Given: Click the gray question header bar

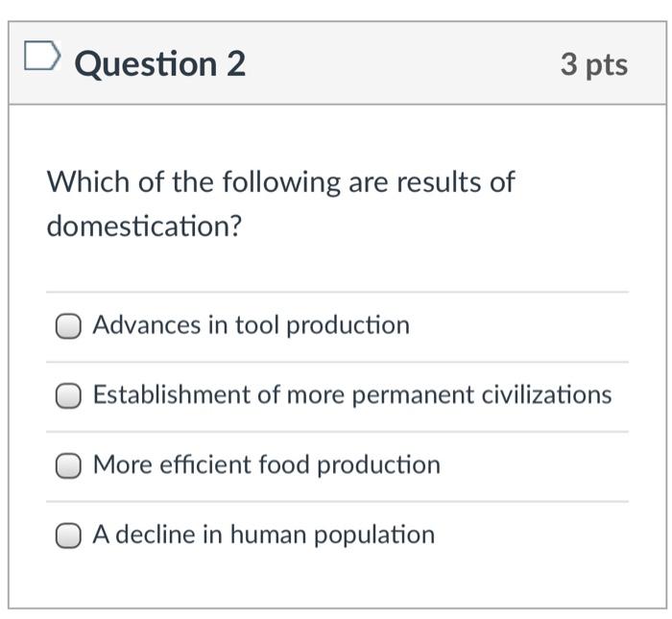Looking at the screenshot, I should (403, 64).
